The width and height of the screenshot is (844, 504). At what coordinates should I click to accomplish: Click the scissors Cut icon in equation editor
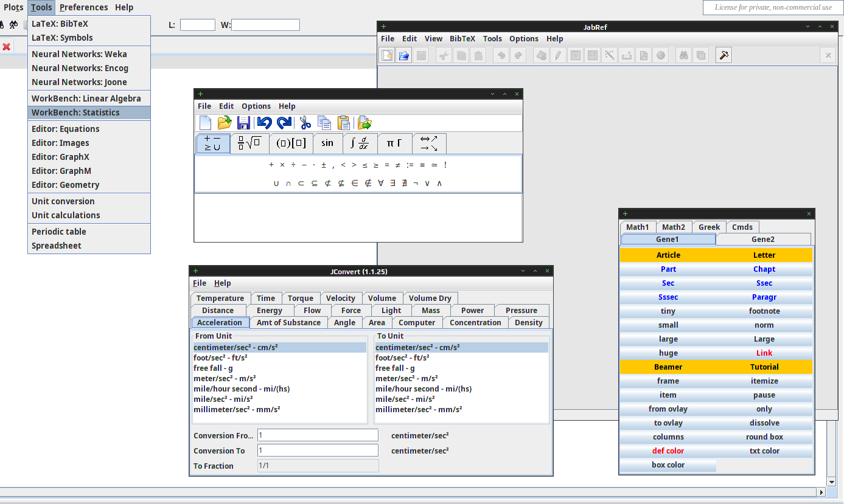pyautogui.click(x=305, y=123)
